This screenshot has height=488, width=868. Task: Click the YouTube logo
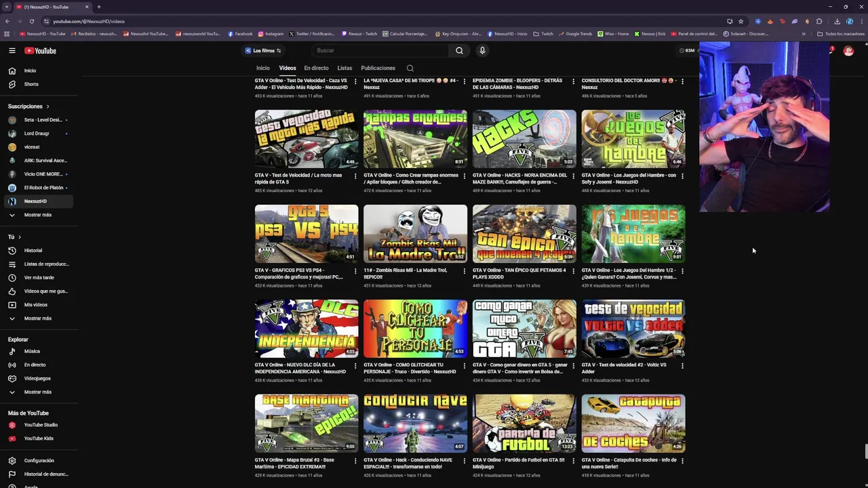pos(41,51)
